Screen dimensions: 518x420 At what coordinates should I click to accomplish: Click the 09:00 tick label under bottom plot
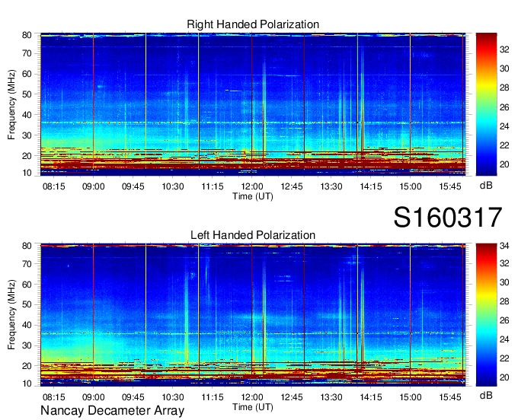(x=94, y=397)
